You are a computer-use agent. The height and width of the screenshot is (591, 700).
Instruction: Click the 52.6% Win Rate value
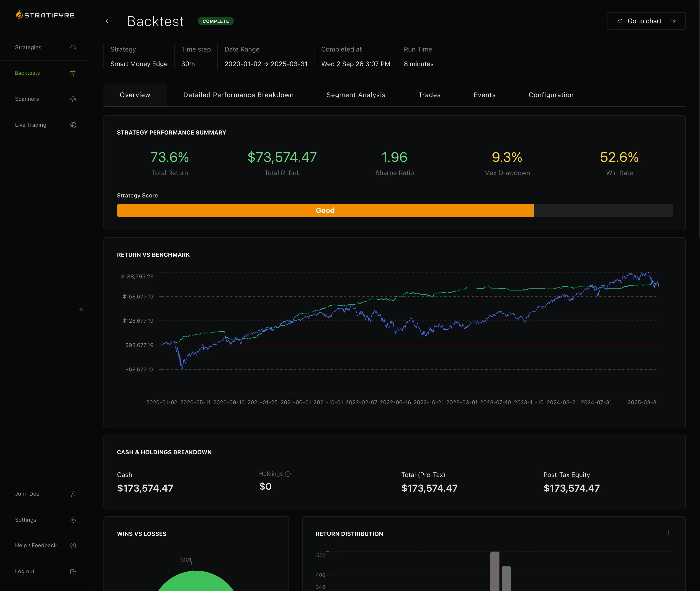(x=619, y=157)
